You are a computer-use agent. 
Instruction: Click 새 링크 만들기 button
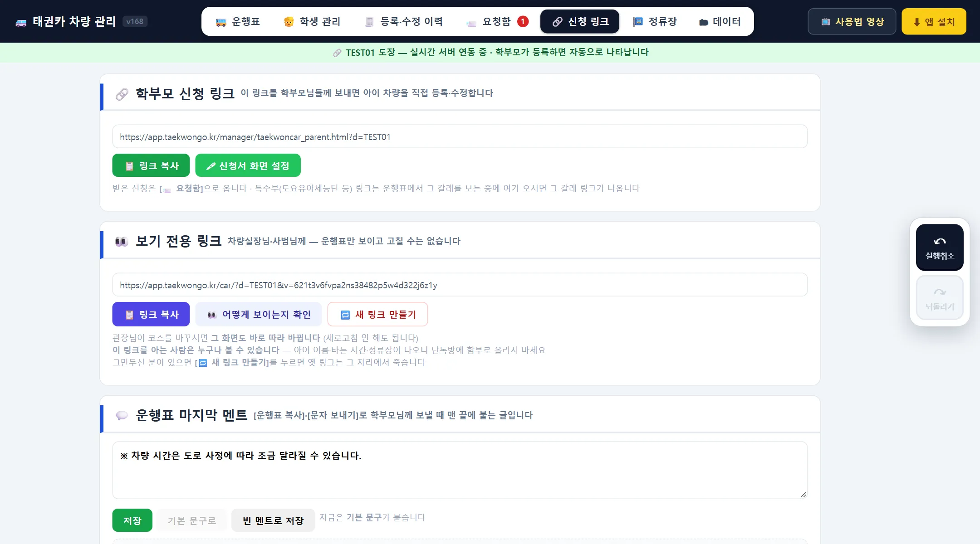377,314
